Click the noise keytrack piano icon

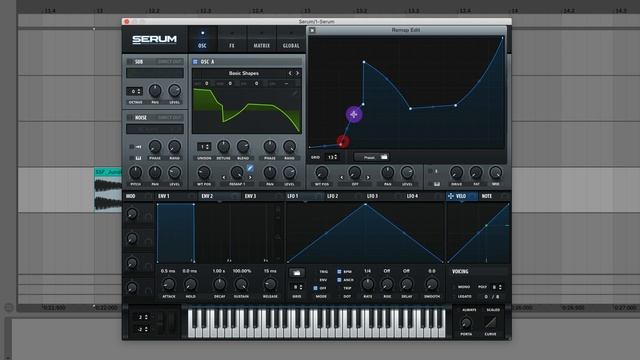(x=138, y=158)
